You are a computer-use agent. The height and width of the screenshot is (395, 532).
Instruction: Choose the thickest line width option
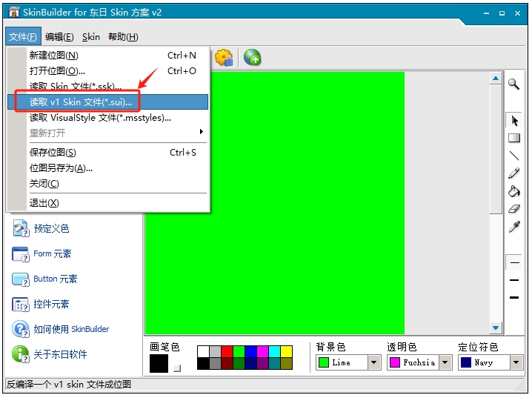(514, 297)
